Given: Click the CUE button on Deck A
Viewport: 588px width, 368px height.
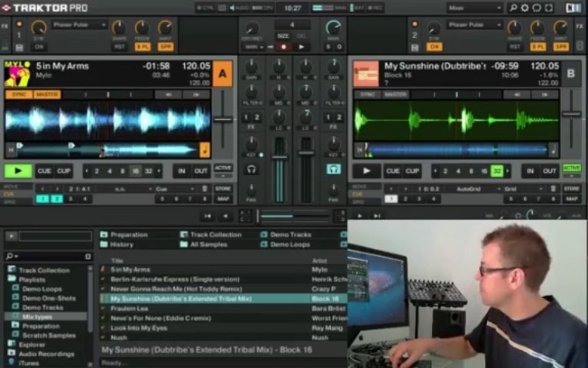Looking at the screenshot, I should (x=44, y=171).
